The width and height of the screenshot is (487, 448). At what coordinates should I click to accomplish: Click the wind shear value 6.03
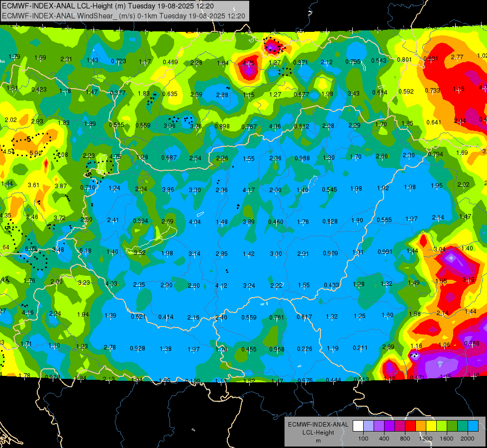[31, 249]
